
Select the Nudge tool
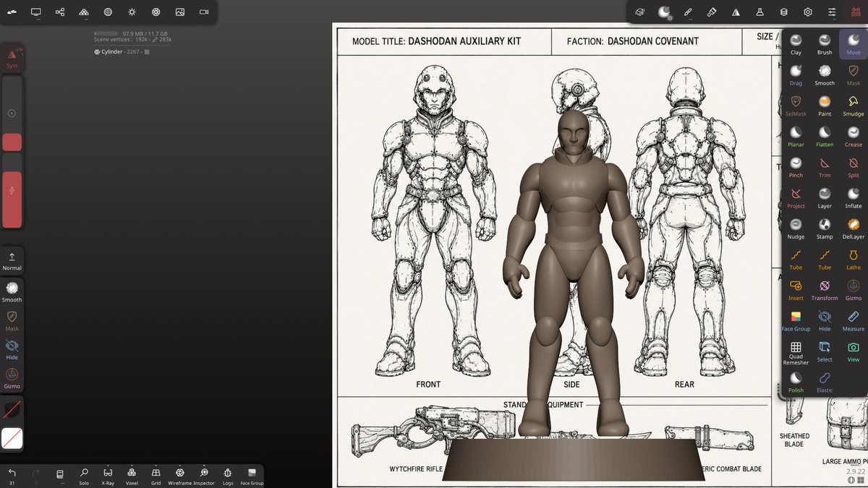796,229
